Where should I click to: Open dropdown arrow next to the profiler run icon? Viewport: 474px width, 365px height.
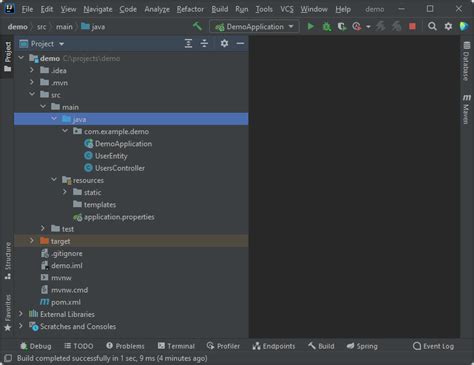point(368,27)
